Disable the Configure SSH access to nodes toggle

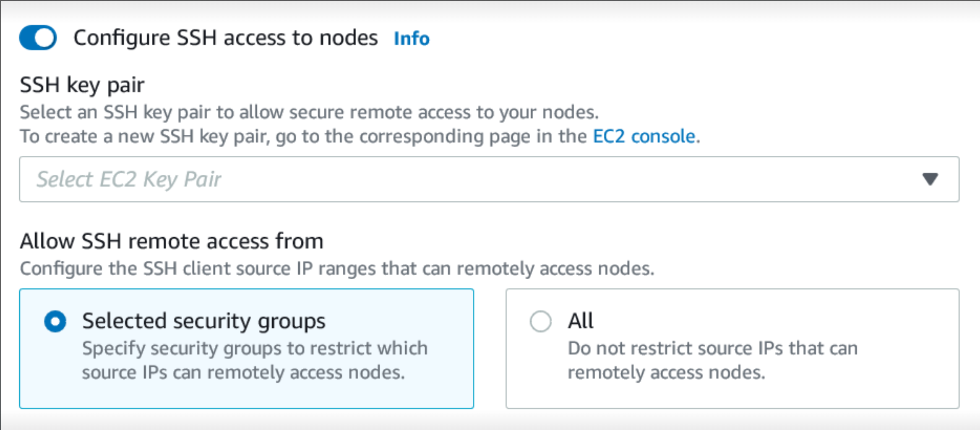pyautogui.click(x=38, y=37)
